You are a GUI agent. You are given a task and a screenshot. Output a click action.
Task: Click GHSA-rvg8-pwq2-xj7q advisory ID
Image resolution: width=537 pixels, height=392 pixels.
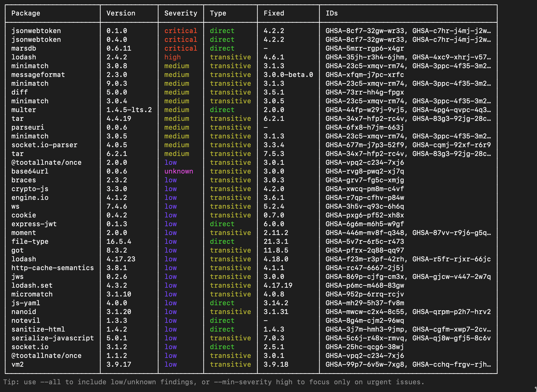365,171
